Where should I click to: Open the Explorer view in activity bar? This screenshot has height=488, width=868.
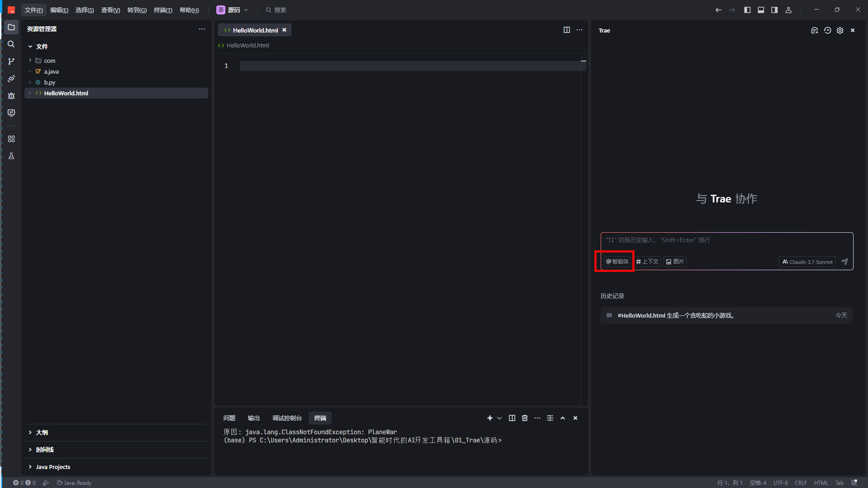(x=11, y=27)
